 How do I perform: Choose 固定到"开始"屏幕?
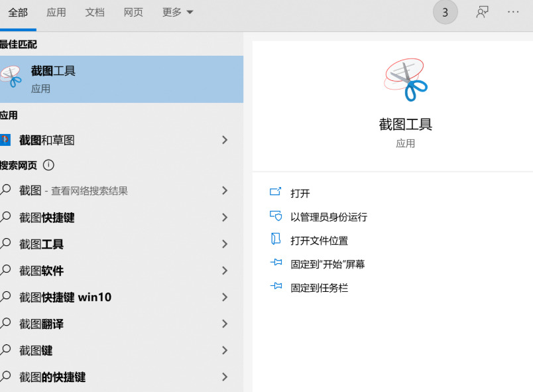327,264
